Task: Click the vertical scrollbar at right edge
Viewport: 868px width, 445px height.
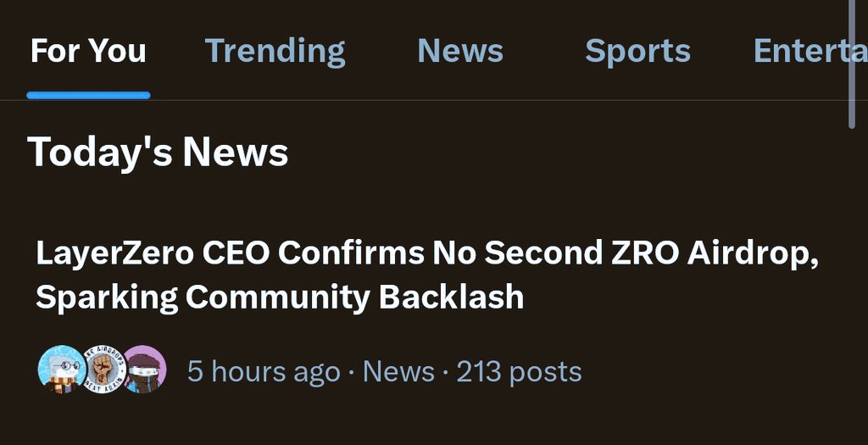Action: pos(853,64)
